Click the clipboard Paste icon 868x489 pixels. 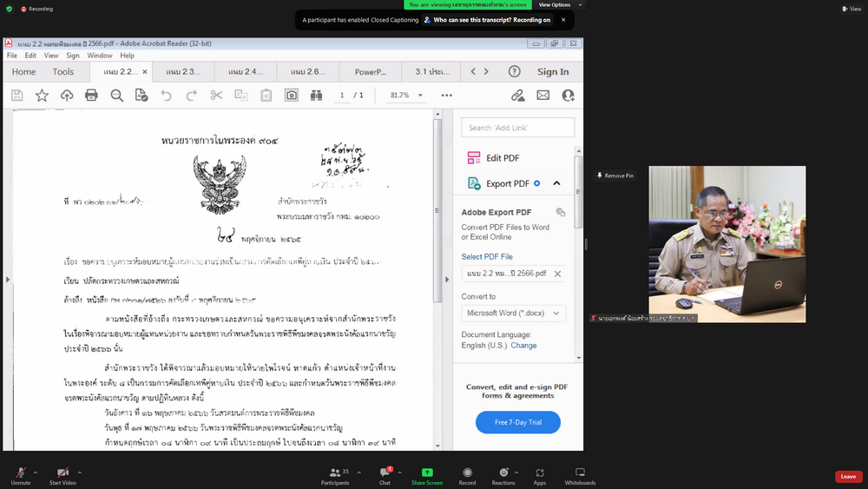coord(266,96)
